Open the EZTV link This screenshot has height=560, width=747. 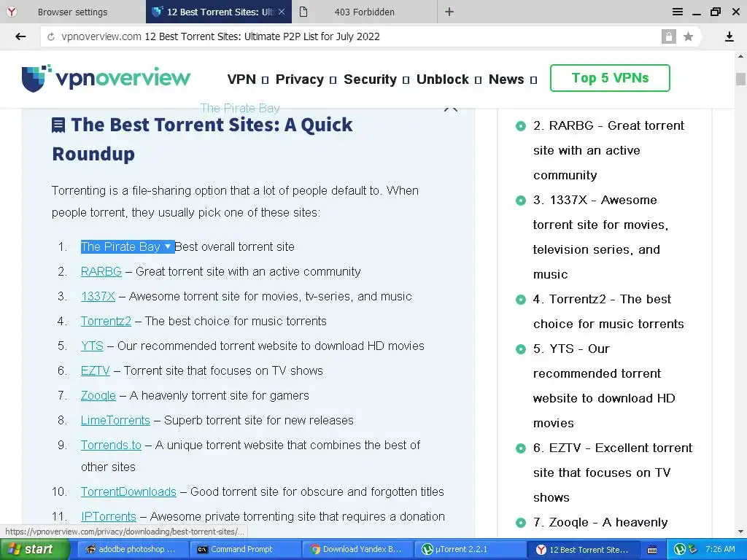(x=96, y=370)
